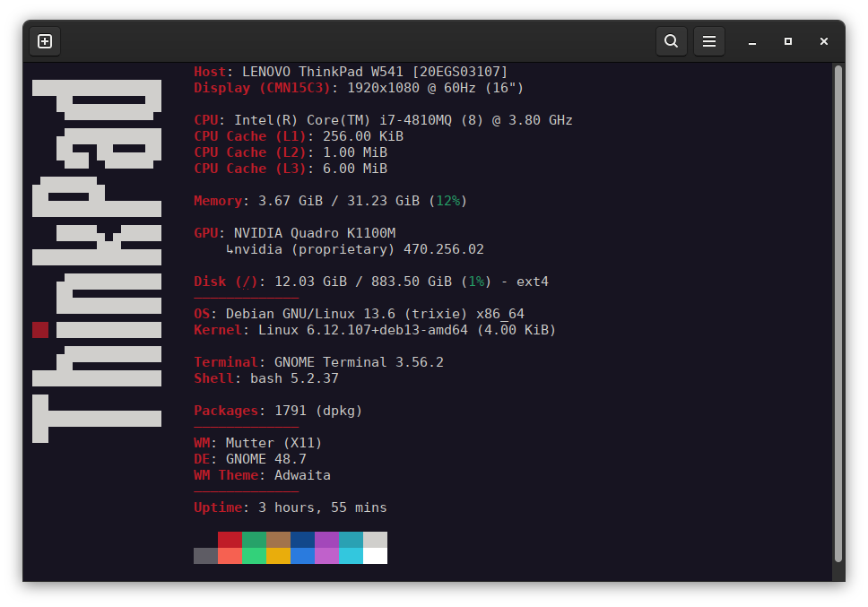The width and height of the screenshot is (868, 607).
Task: Click the CPU Cache (L2) line
Action: (x=290, y=152)
